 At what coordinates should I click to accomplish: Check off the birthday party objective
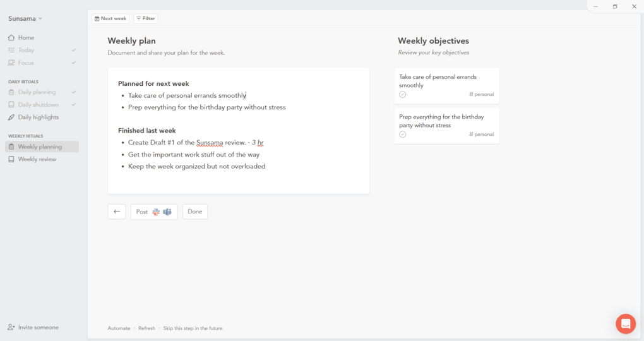[403, 135]
